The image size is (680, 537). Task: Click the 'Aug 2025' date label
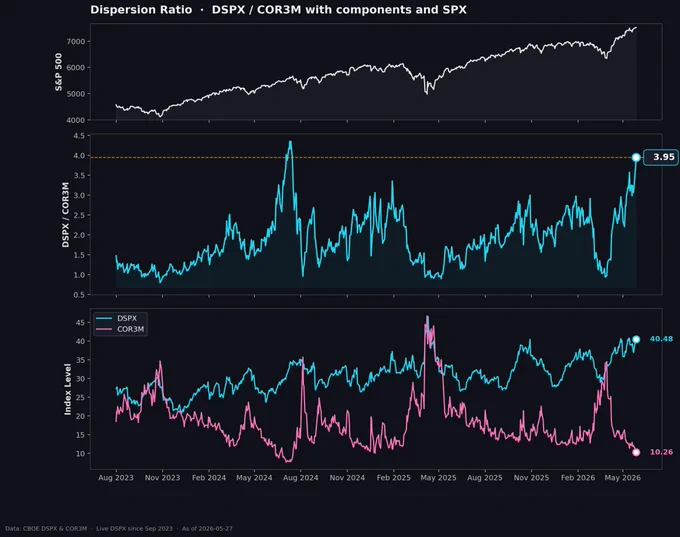(485, 478)
